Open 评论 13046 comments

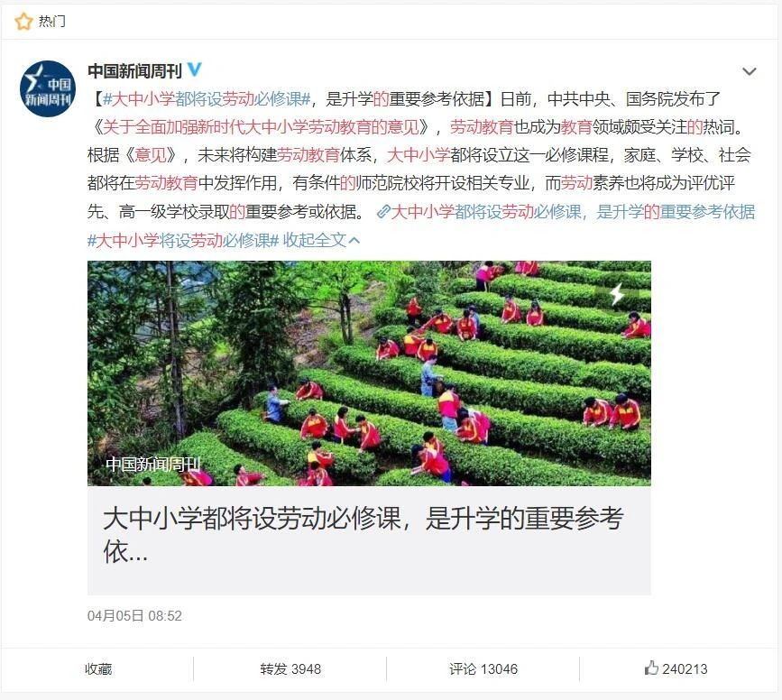point(483,668)
